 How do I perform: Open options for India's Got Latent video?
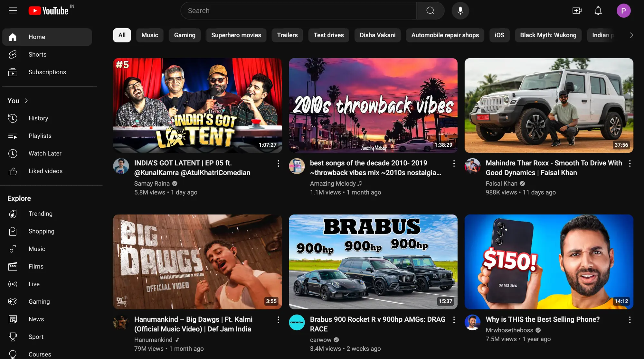point(278,163)
